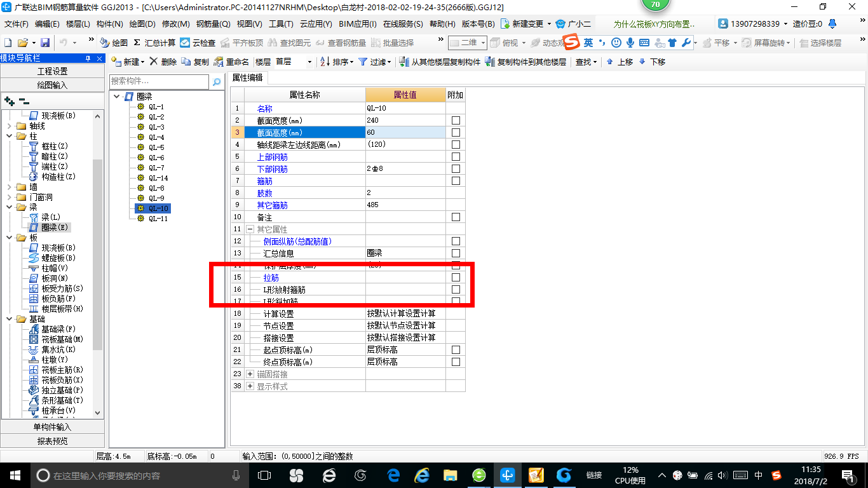Click the 工程设置 button

click(52, 71)
